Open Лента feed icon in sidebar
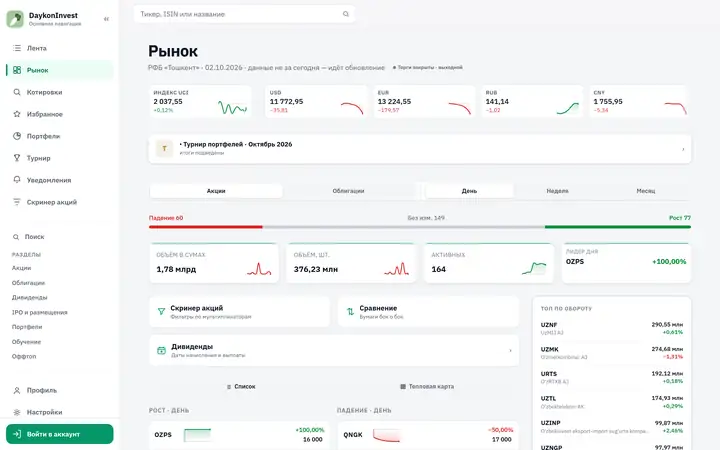 17,48
